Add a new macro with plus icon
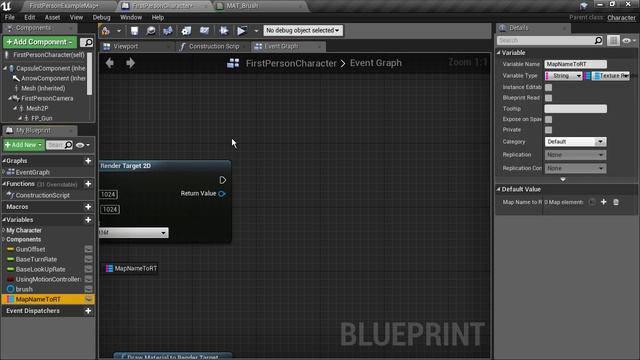Image resolution: width=640 pixels, height=360 pixels. pos(88,207)
